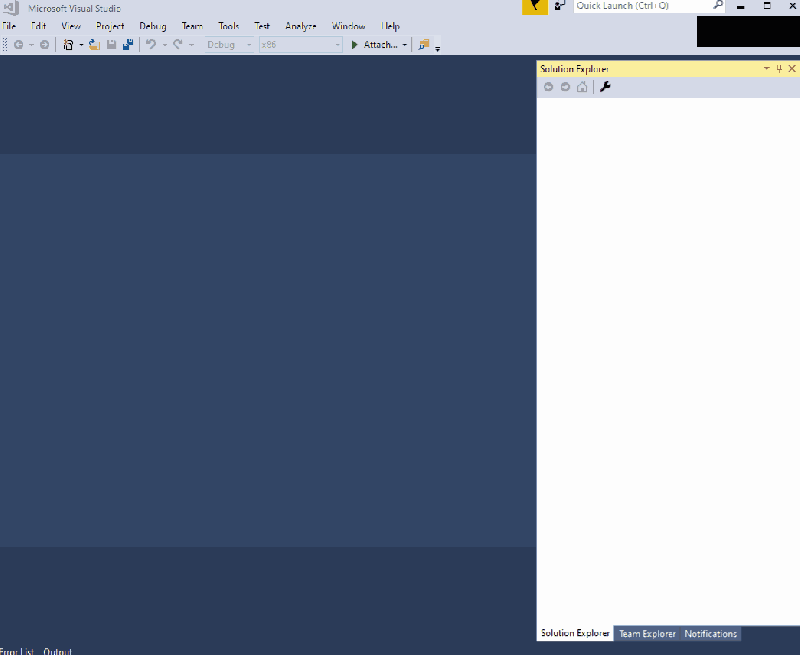
Task: Open the Notifications panel
Action: (x=710, y=633)
